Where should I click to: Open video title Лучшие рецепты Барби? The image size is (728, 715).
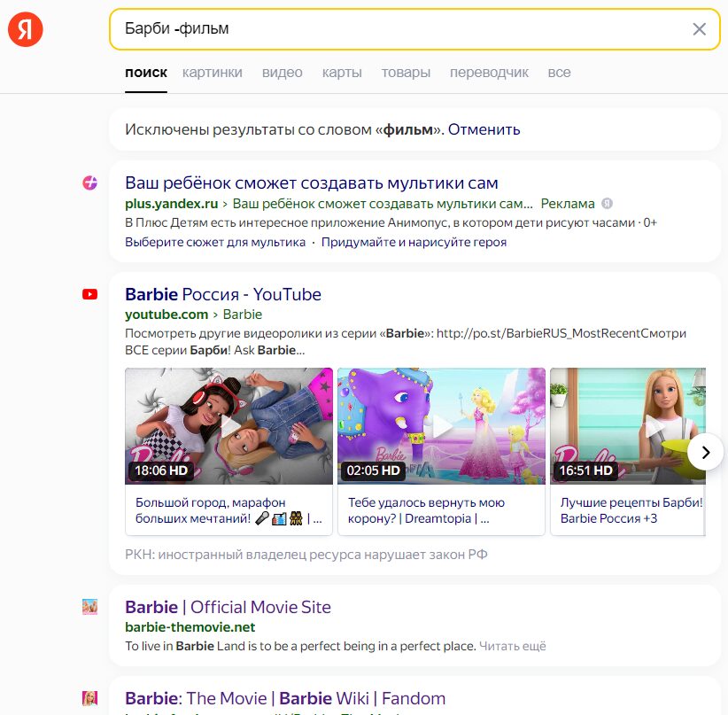[631, 510]
